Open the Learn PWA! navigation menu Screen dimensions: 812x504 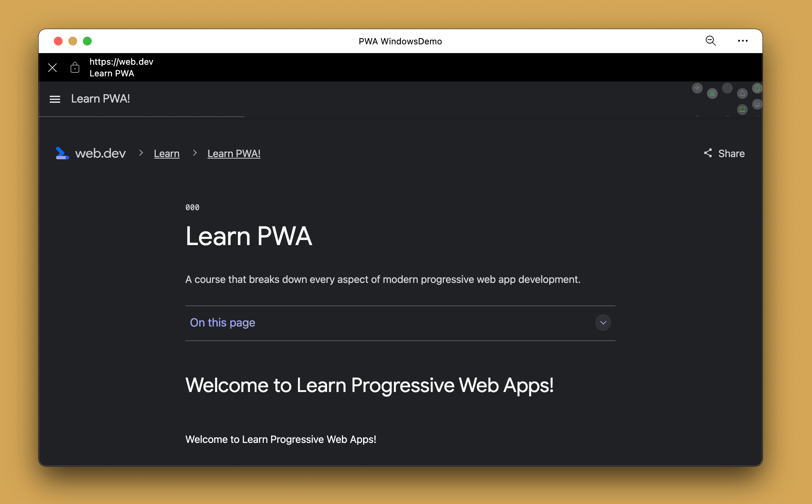[55, 99]
